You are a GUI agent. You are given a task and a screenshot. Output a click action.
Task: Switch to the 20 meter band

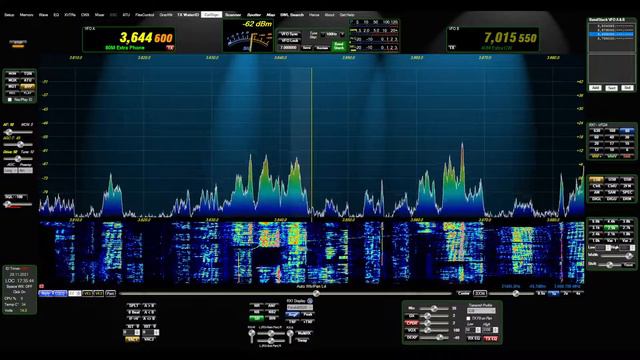[x=596, y=143]
